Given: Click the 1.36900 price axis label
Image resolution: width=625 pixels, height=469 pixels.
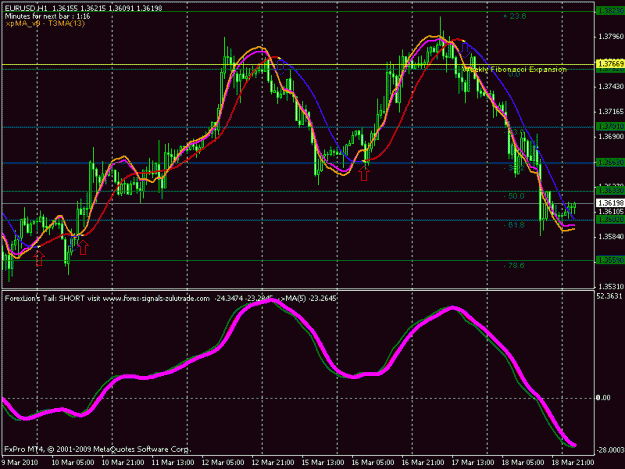Looking at the screenshot, I should click(x=611, y=137).
